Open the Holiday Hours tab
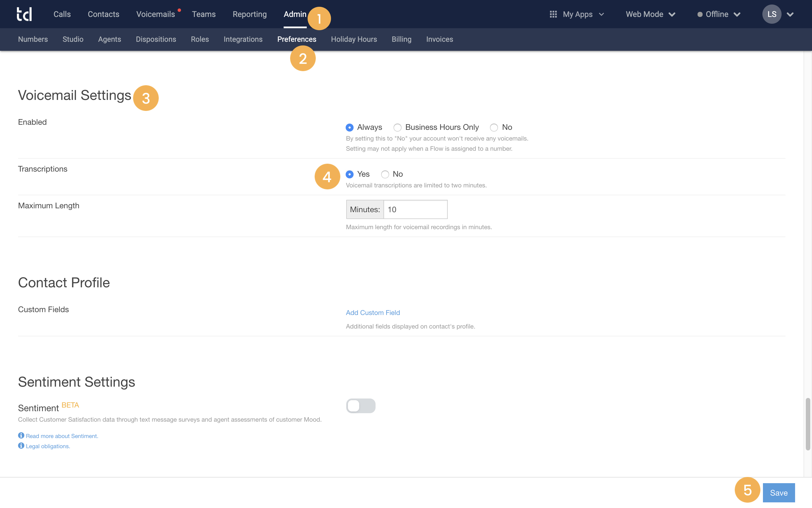This screenshot has width=812, height=508. (x=354, y=39)
